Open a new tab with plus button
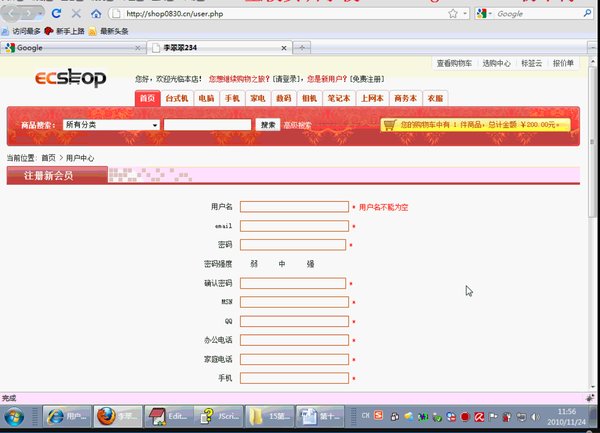 click(x=302, y=48)
